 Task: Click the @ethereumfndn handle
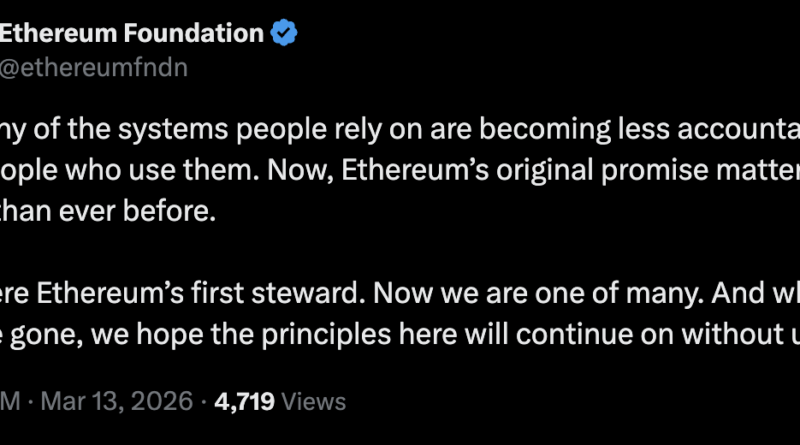point(93,67)
